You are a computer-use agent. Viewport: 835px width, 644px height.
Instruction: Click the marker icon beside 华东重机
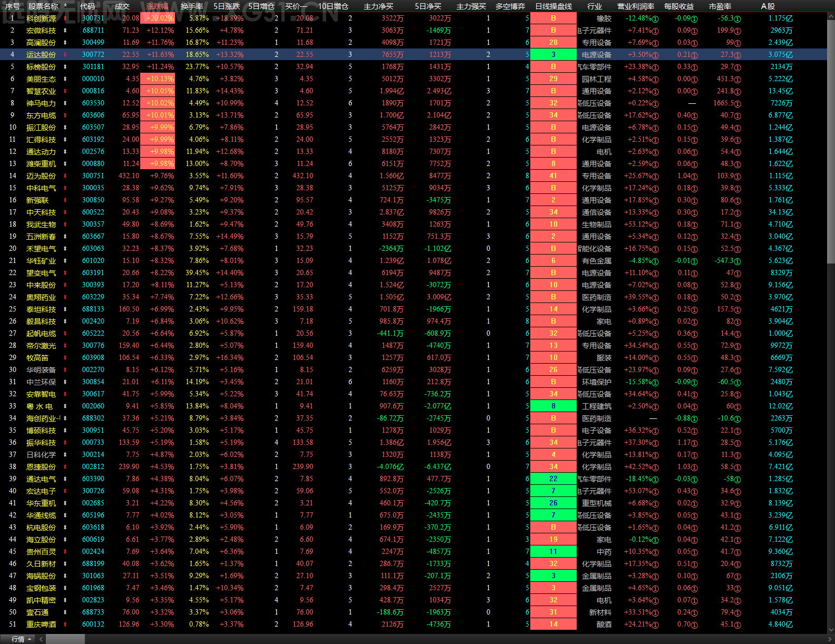65,503
